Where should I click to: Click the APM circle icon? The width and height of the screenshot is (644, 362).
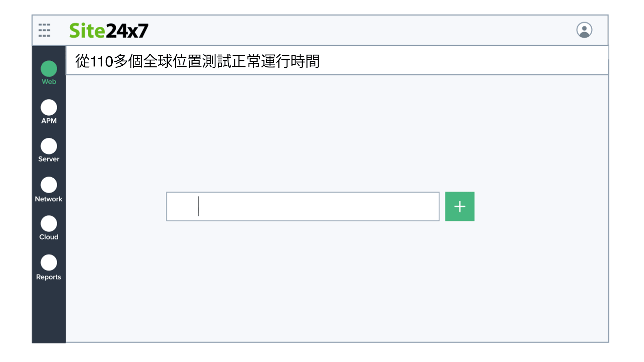[49, 108]
